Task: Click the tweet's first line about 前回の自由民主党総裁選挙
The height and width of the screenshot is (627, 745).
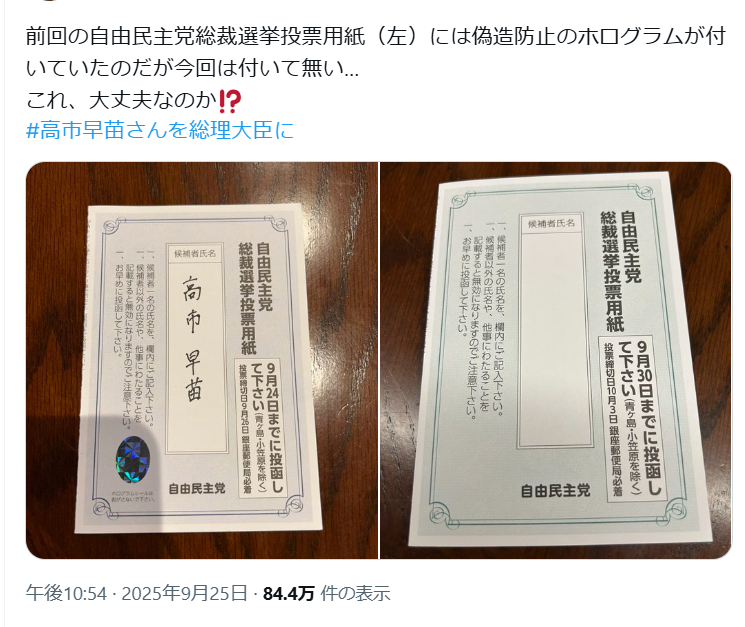Action: pos(375,37)
